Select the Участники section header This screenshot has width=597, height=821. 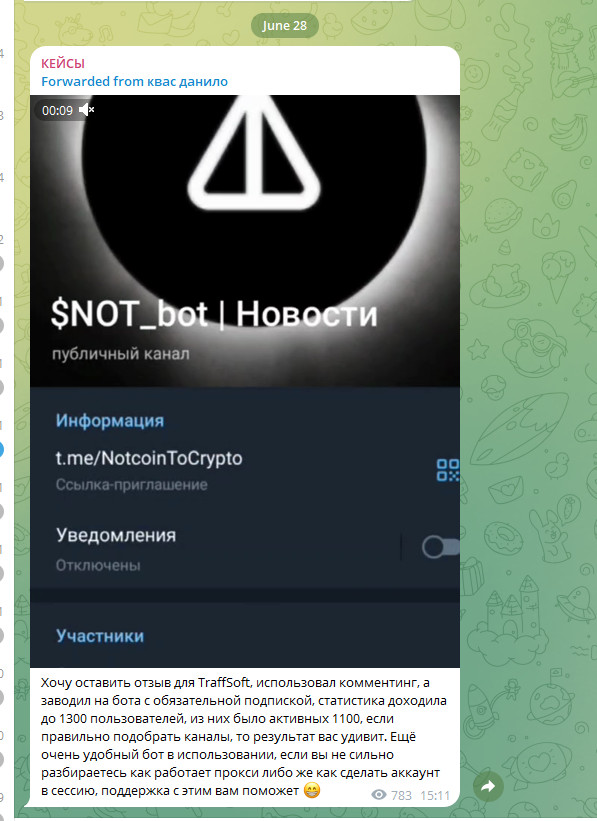(100, 636)
